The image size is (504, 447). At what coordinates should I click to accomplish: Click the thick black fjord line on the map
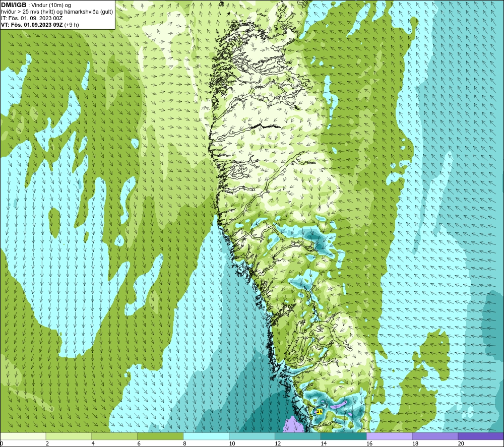[266, 126]
